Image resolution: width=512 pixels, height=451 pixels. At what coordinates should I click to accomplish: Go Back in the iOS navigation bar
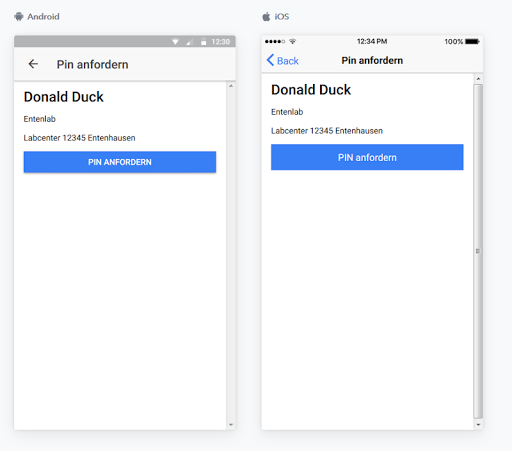coord(282,61)
